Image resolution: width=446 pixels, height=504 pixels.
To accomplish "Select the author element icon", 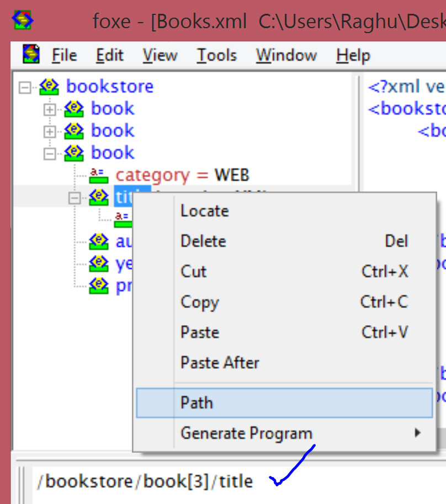I will 98,241.
